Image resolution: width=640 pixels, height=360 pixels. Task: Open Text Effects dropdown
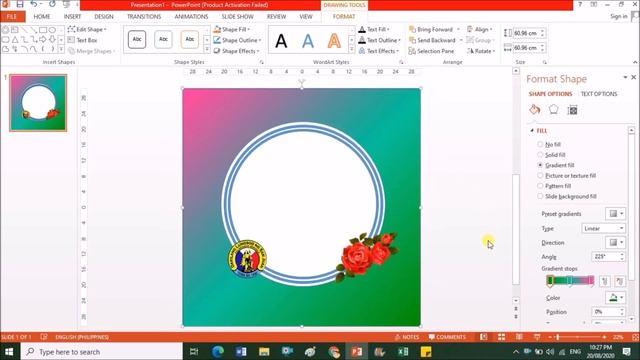pyautogui.click(x=378, y=51)
